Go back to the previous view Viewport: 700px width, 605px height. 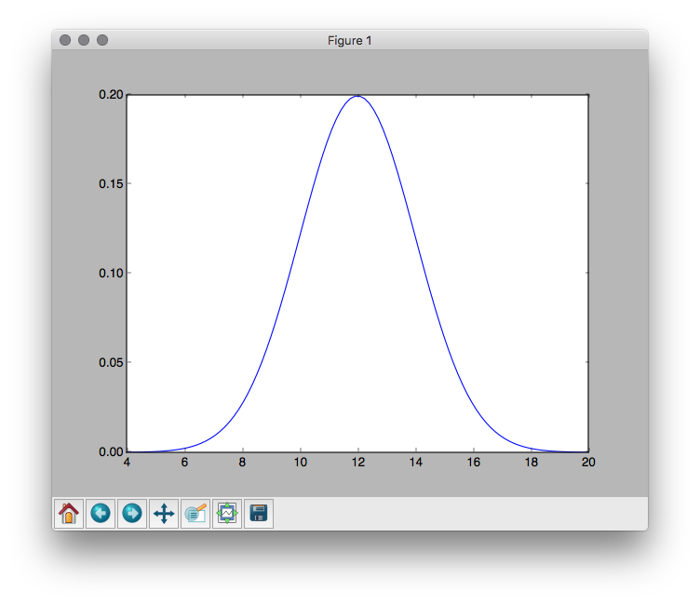[101, 514]
